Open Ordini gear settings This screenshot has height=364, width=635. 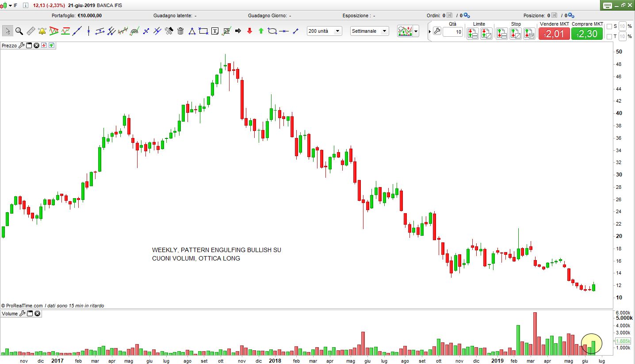(467, 15)
